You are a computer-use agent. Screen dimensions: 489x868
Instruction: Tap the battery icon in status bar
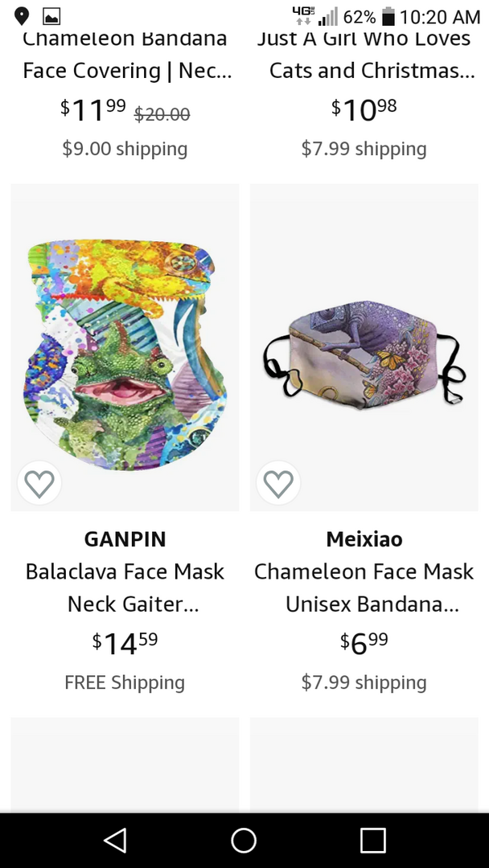(x=388, y=17)
